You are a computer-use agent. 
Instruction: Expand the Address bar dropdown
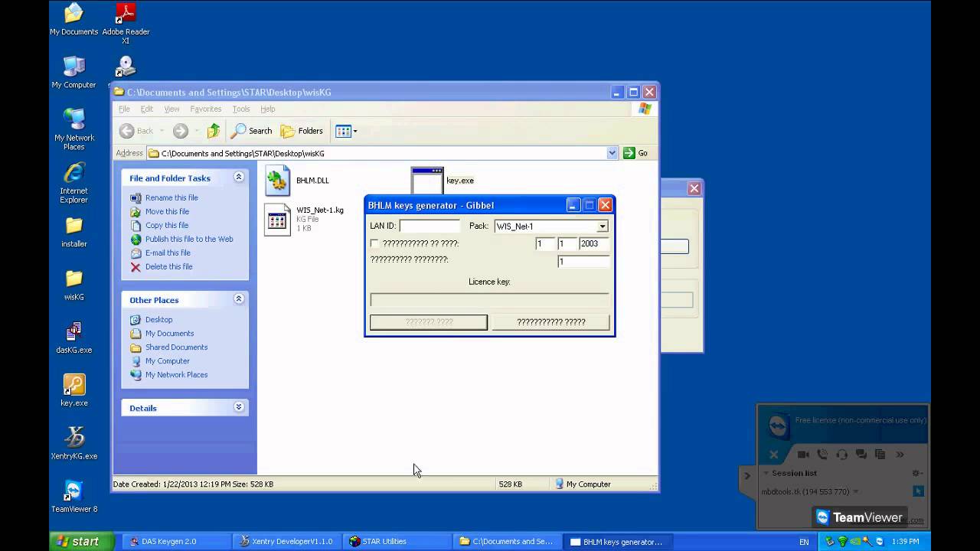click(x=612, y=153)
